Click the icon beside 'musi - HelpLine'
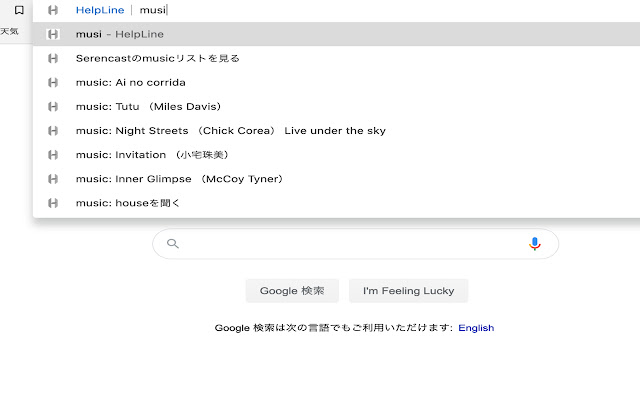Screen dimensions: 640x400 [53, 34]
